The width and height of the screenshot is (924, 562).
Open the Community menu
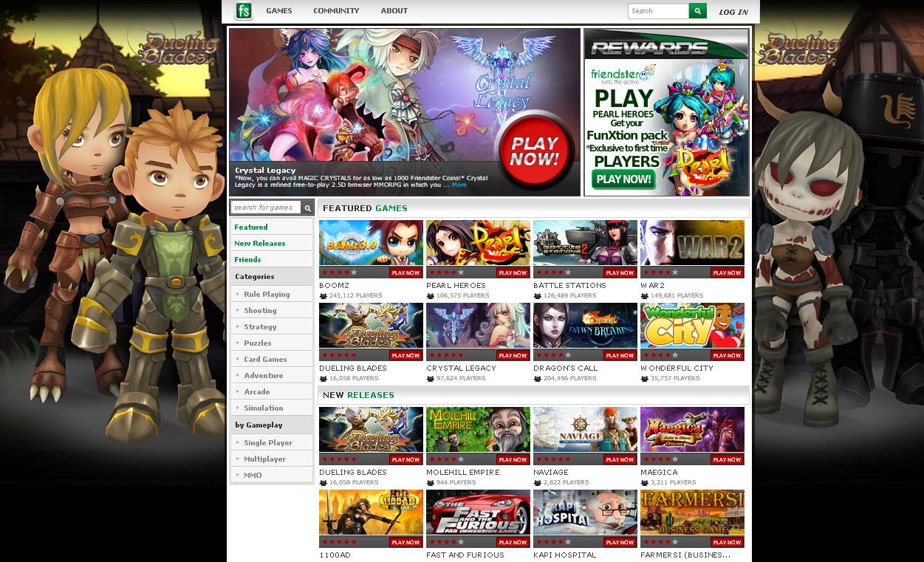point(336,11)
